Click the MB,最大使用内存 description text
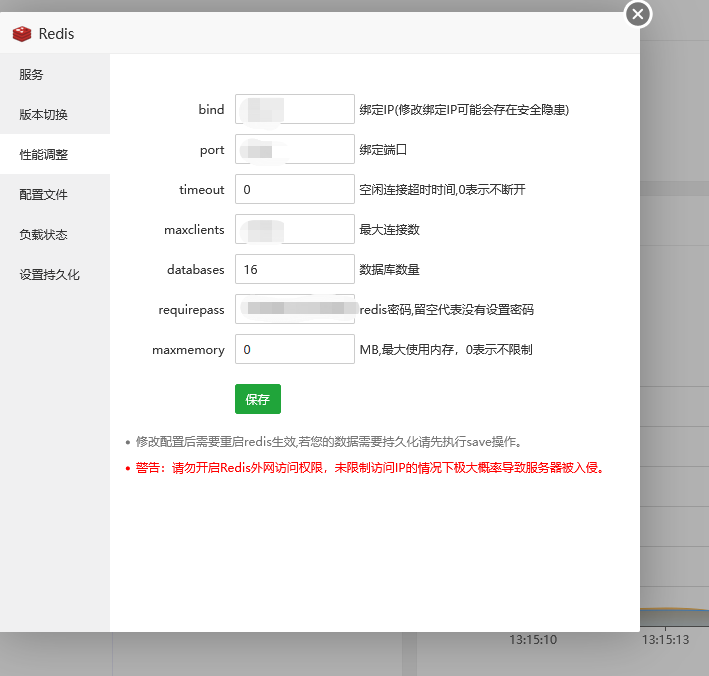 click(x=446, y=350)
